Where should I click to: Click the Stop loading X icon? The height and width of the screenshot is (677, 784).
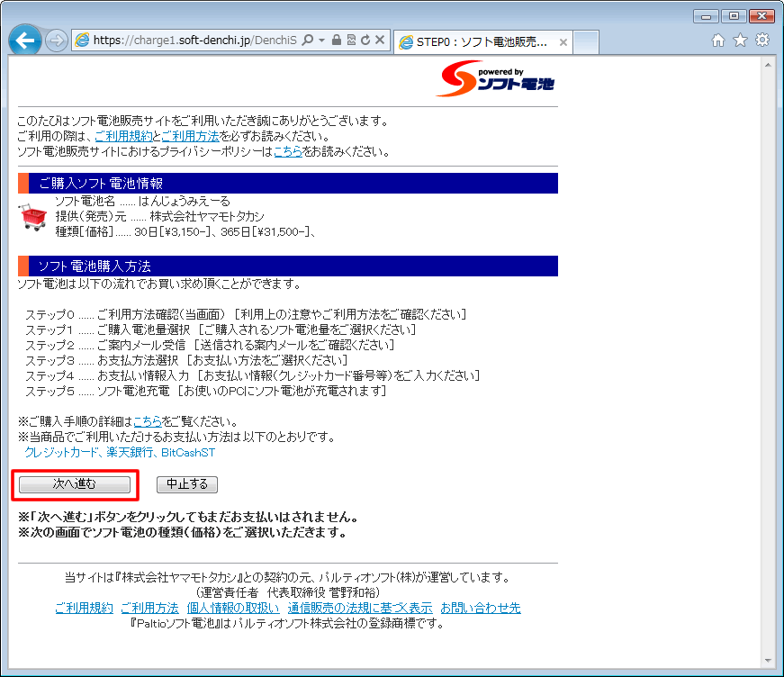point(380,41)
